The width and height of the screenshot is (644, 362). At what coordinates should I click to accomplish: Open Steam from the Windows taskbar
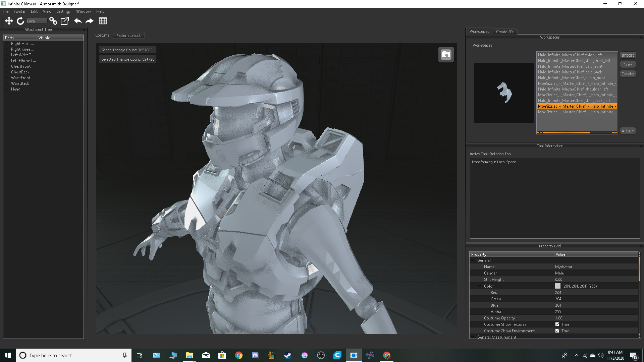(288, 355)
